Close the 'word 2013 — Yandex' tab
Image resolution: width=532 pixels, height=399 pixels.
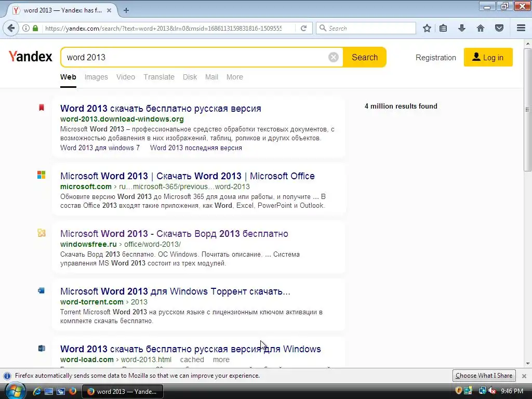click(x=109, y=10)
